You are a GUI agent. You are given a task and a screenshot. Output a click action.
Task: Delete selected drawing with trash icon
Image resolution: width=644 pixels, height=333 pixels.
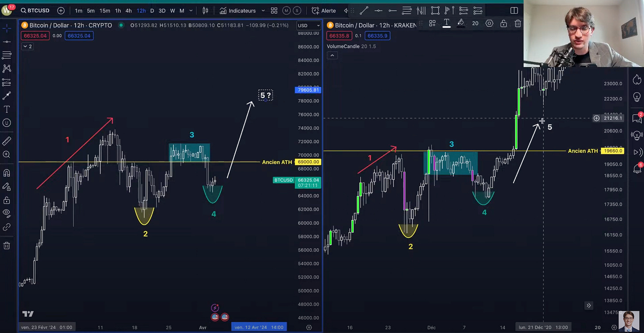517,23
